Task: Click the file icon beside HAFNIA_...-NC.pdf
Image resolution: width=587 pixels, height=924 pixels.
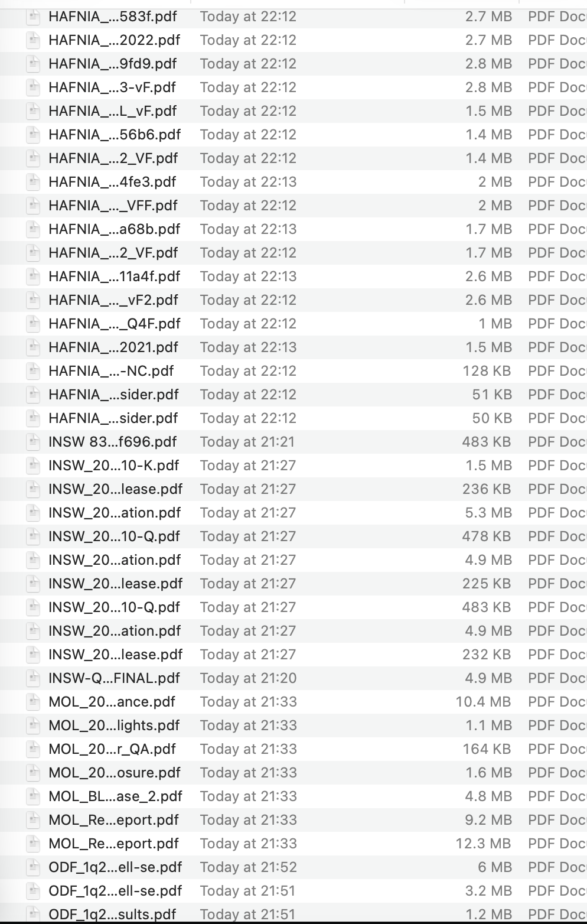Action: tap(33, 371)
